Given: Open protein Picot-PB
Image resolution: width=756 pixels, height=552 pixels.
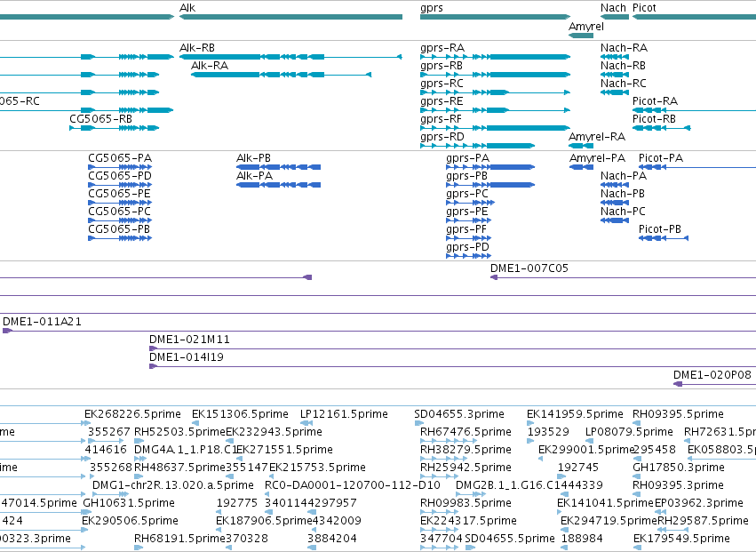Looking at the screenshot, I should pyautogui.click(x=660, y=229).
